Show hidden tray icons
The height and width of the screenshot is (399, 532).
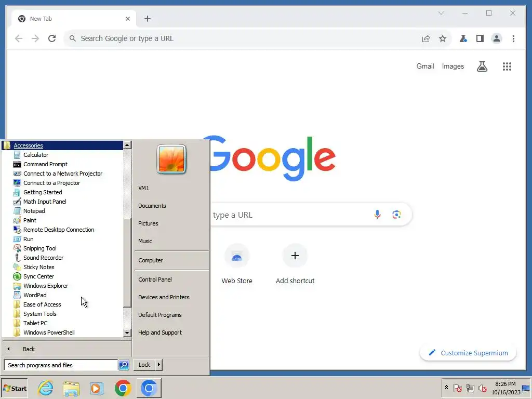[x=446, y=388]
